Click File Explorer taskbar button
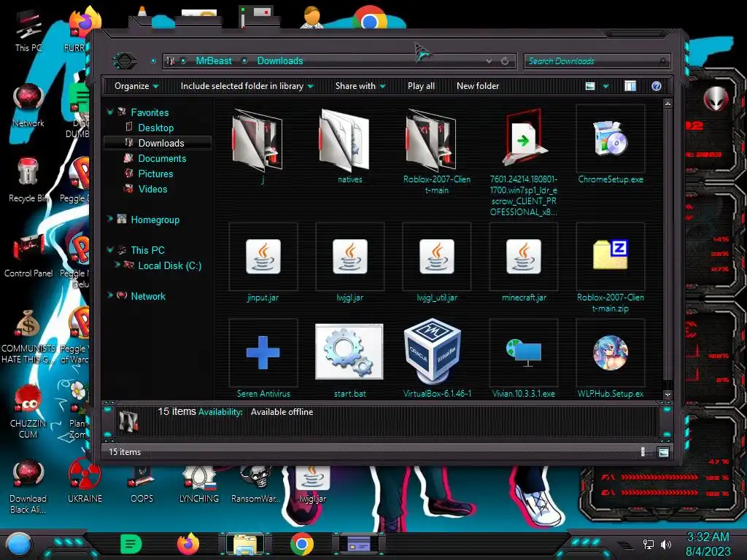 coord(244,544)
